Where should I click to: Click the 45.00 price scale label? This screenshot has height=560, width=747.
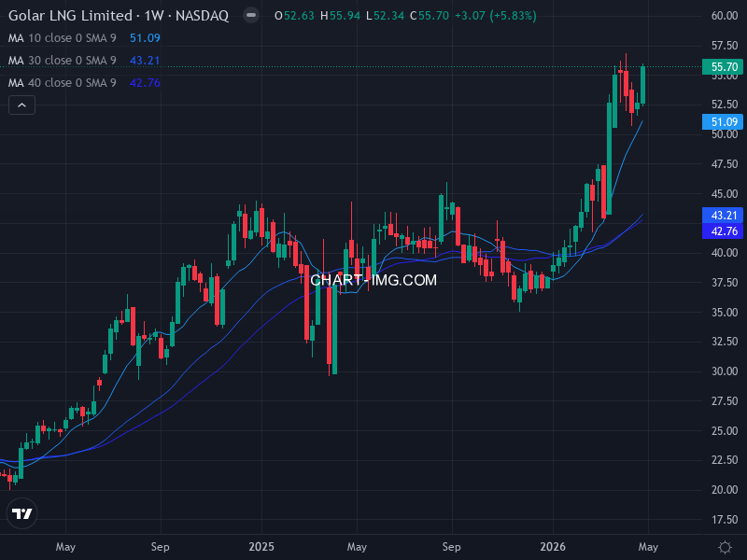[725, 194]
